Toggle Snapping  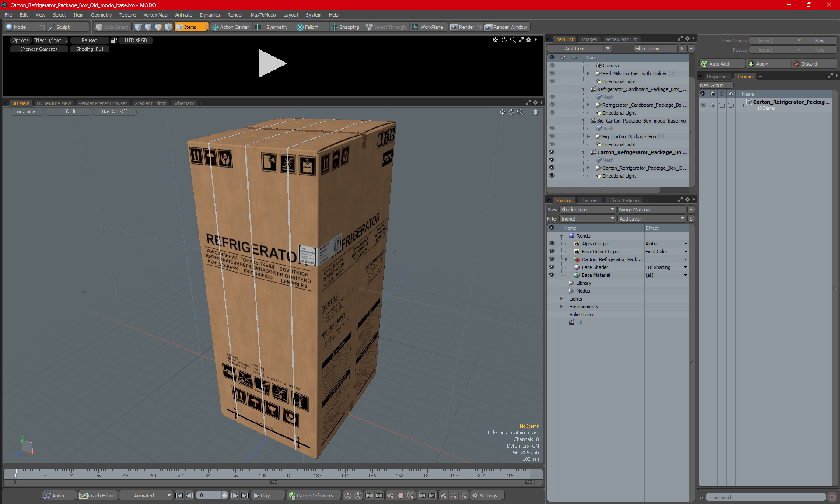[x=345, y=27]
